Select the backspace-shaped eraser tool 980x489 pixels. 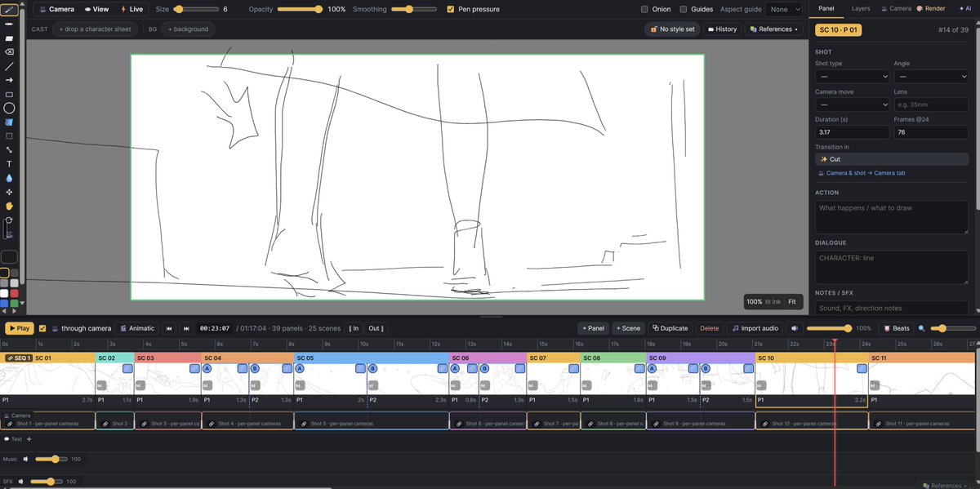click(x=9, y=51)
